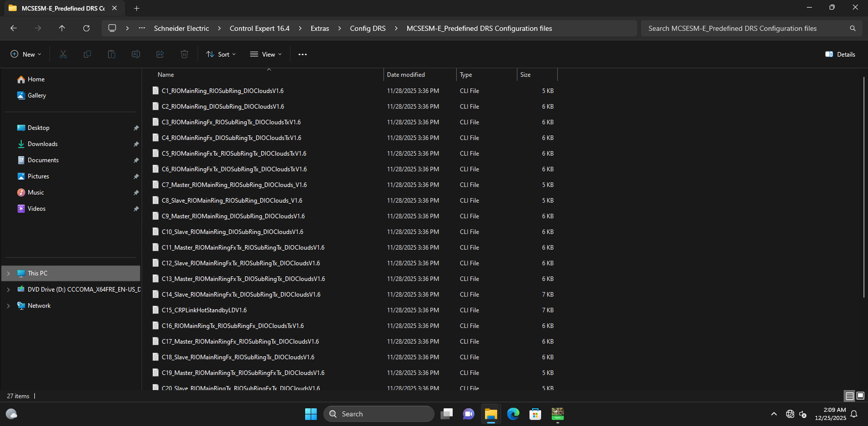Open the View dropdown menu
868x426 pixels.
[x=266, y=54]
